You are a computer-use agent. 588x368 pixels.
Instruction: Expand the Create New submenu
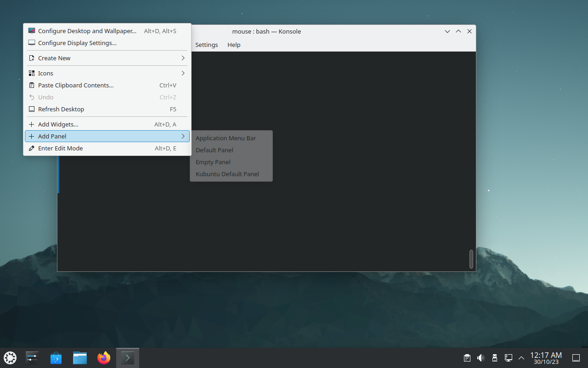pos(107,58)
